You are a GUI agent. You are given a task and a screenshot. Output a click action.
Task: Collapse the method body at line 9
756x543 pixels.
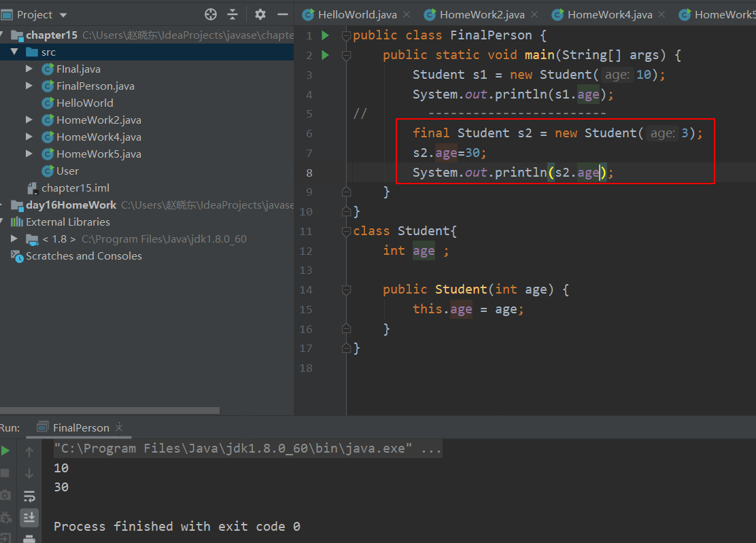[x=346, y=192]
